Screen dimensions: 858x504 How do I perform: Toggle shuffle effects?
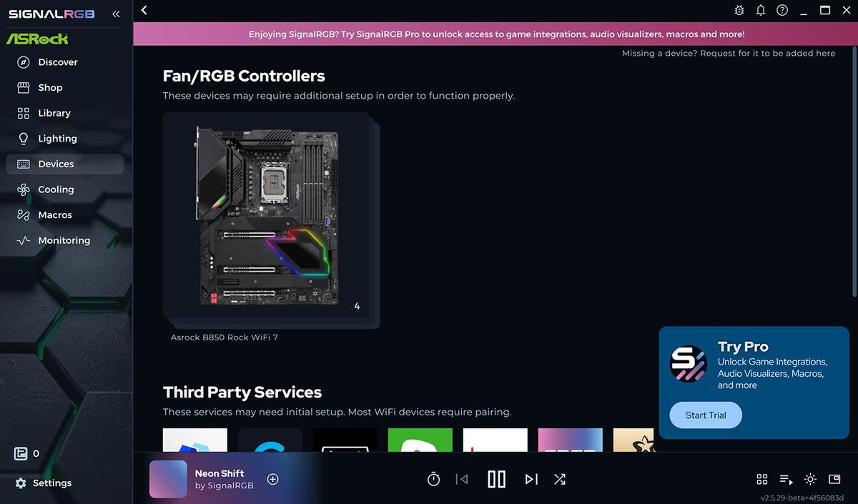(x=560, y=479)
